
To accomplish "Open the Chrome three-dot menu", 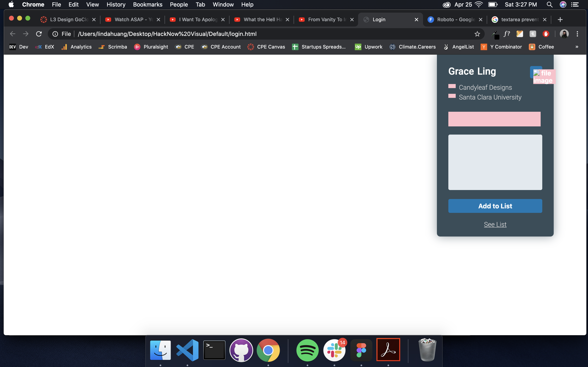I will (x=577, y=34).
